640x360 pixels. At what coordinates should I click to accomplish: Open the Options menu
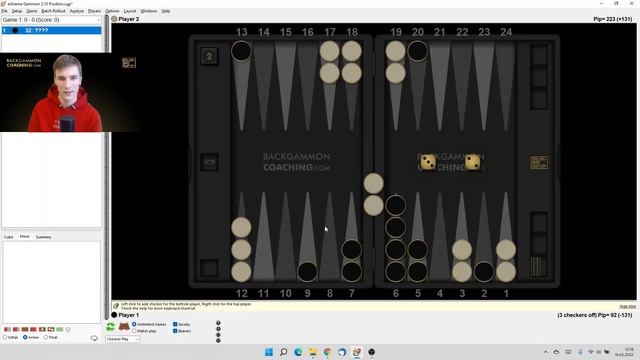(112, 11)
